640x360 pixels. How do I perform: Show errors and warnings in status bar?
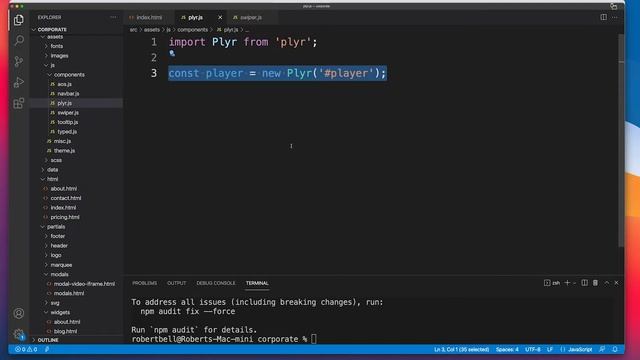[x=26, y=349]
